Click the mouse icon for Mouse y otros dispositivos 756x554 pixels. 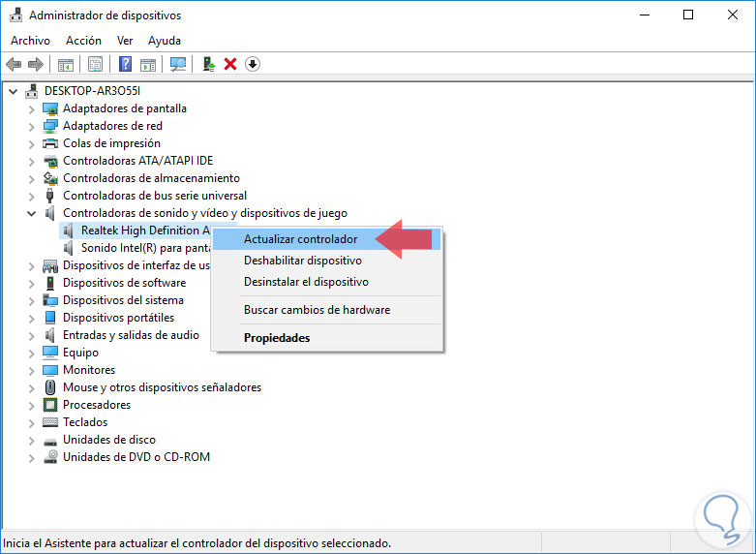[50, 387]
